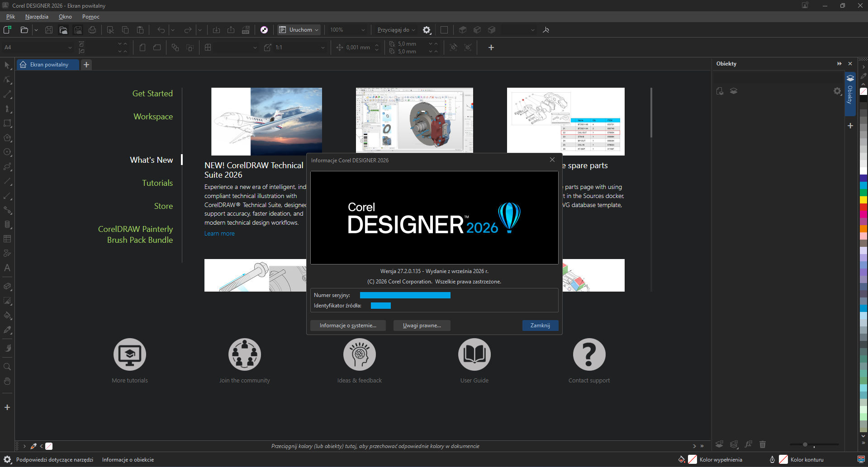Collapse the Obiekty docker with double arrow
868x467 pixels.
tap(840, 64)
